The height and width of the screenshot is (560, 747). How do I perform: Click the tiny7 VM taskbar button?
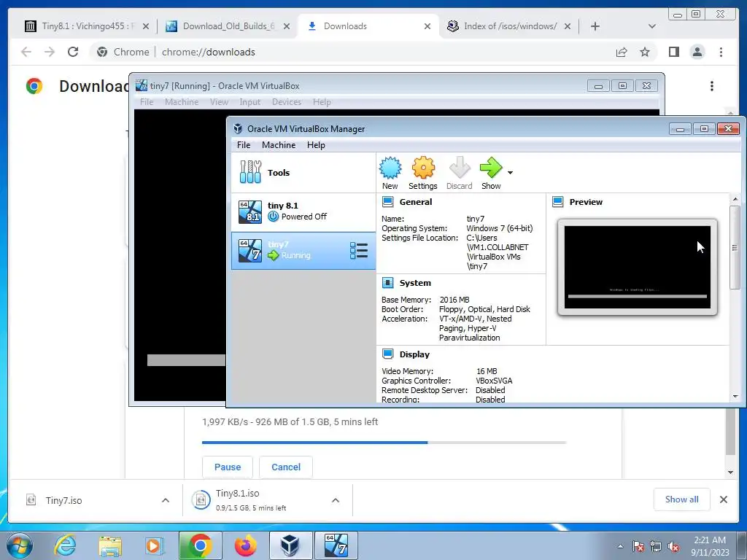336,545
